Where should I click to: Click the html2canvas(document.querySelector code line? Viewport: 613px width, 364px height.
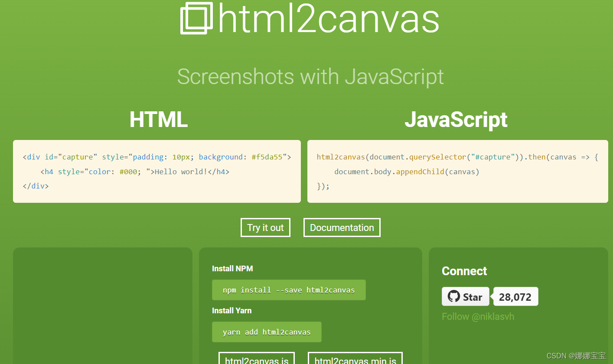457,157
